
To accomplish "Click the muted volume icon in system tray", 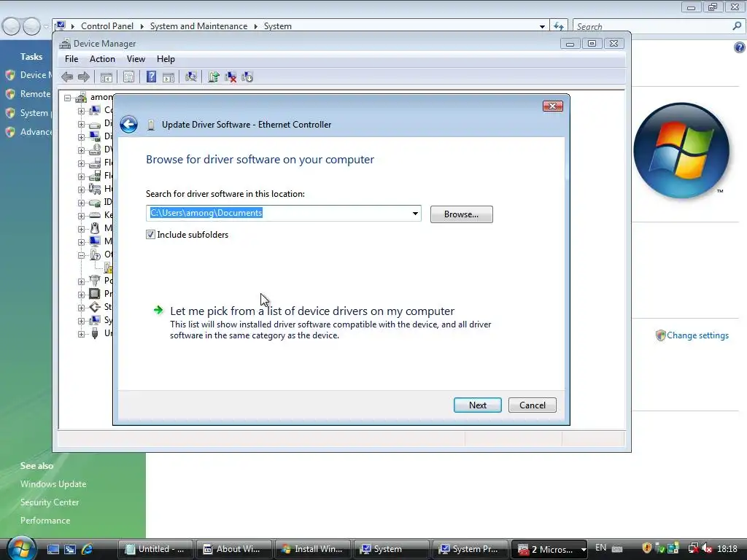I will coord(707,549).
